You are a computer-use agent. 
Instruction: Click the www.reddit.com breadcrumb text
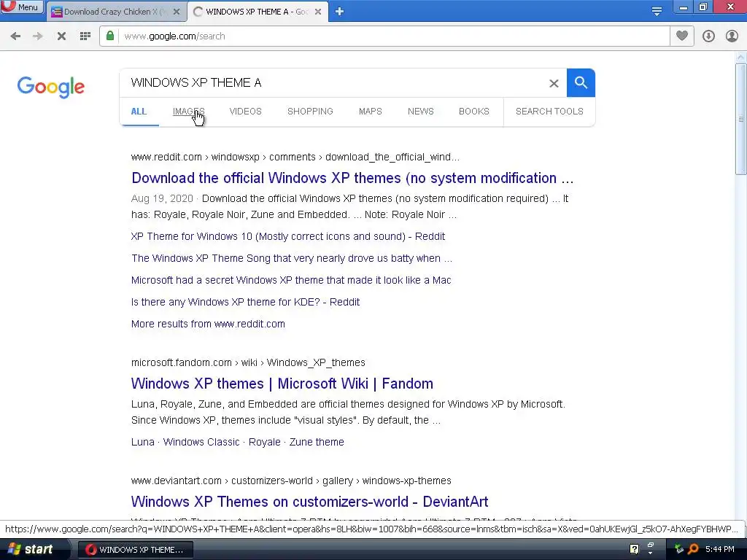click(x=166, y=157)
